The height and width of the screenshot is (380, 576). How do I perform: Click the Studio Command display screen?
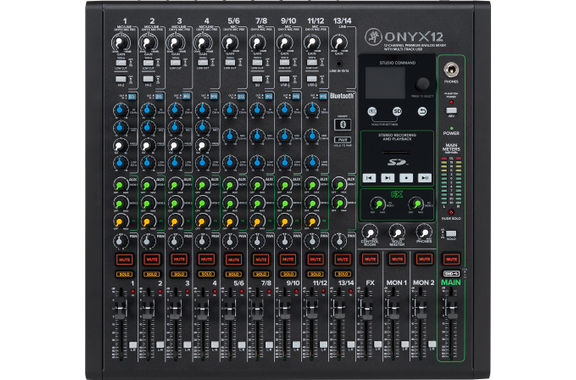point(385,83)
